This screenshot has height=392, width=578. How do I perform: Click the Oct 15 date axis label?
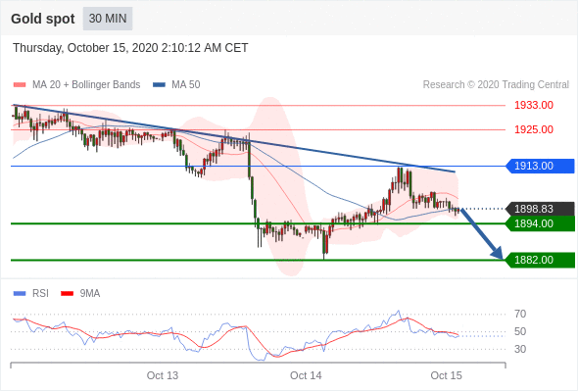coord(446,375)
